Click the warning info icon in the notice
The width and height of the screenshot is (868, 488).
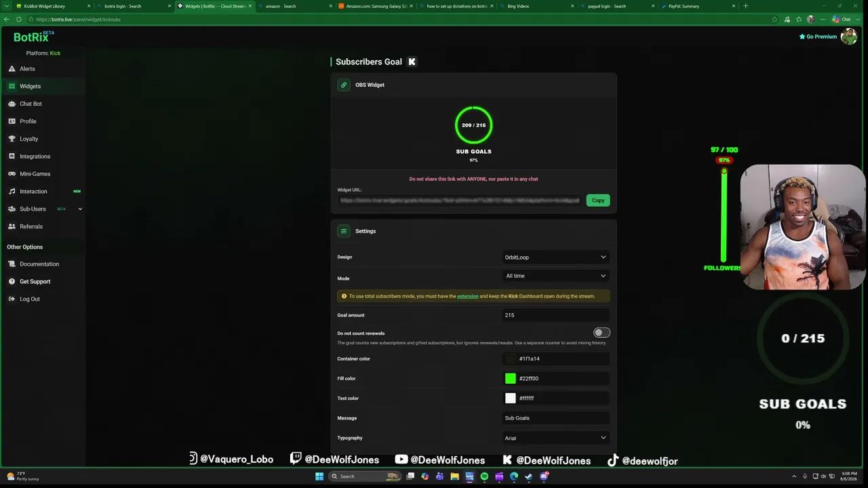tap(344, 296)
